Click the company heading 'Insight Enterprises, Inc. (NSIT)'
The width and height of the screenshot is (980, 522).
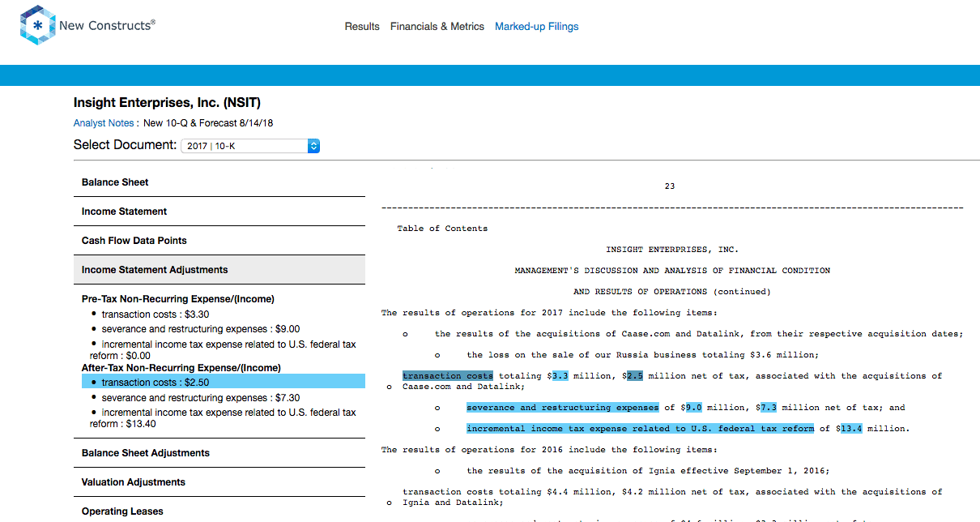point(167,103)
